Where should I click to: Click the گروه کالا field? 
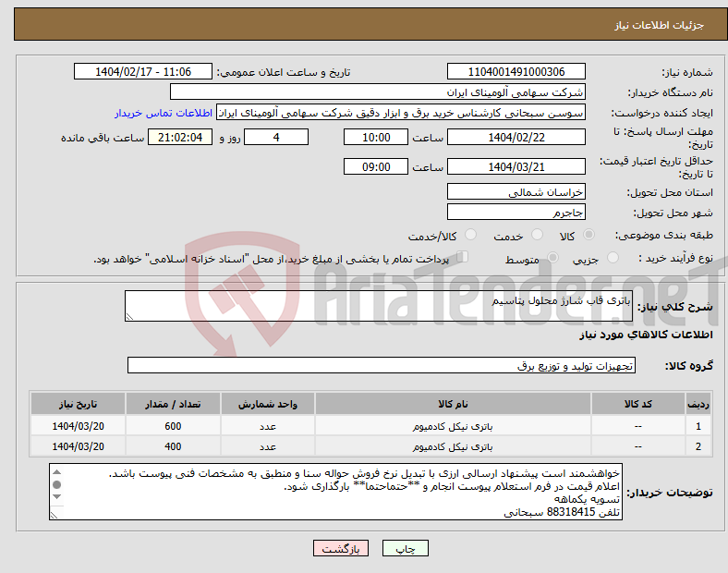(382, 365)
